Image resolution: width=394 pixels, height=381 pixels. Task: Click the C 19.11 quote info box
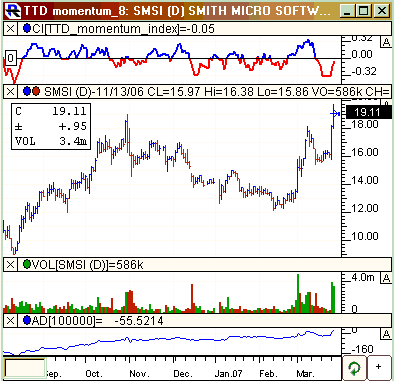pyautogui.click(x=51, y=127)
